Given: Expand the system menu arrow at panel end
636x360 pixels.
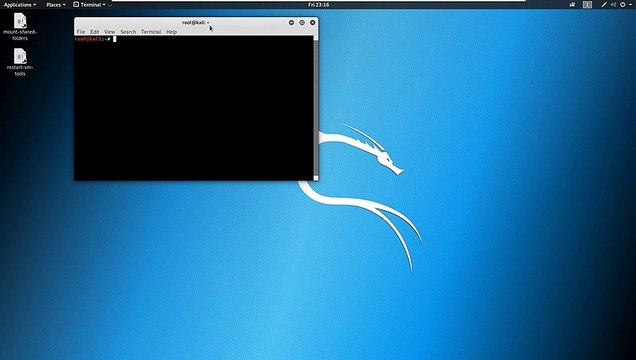Looking at the screenshot, I should [x=631, y=5].
